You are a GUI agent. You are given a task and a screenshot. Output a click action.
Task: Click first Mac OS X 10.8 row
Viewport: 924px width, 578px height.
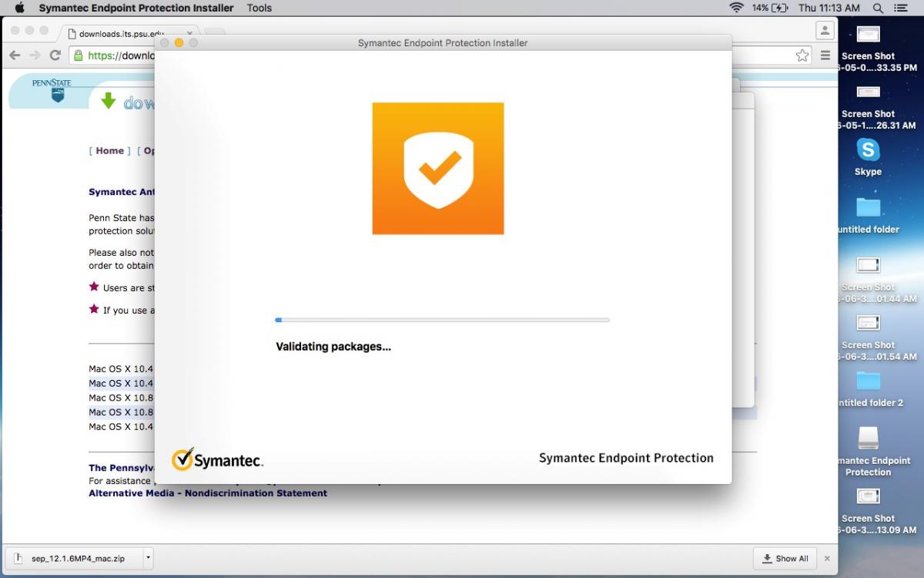(121, 398)
